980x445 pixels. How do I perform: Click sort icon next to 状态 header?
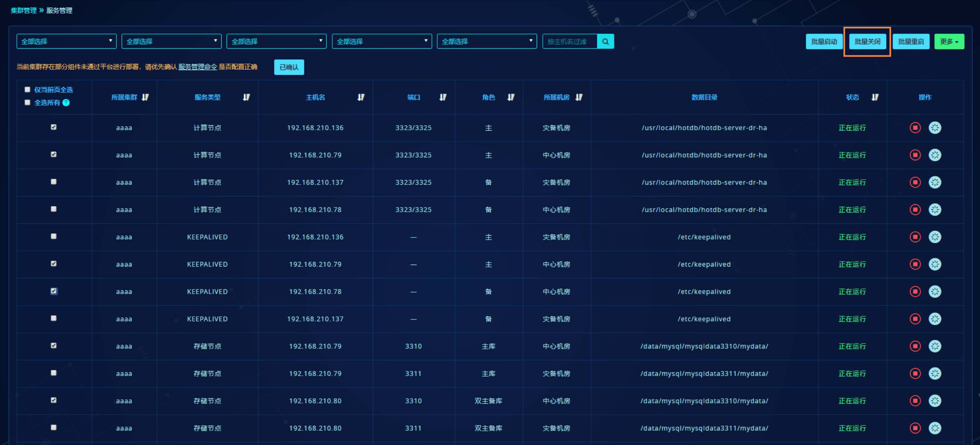click(x=875, y=97)
